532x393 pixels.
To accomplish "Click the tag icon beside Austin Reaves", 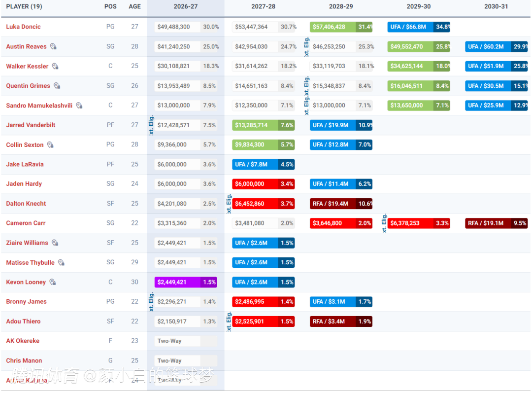I will pyautogui.click(x=53, y=46).
